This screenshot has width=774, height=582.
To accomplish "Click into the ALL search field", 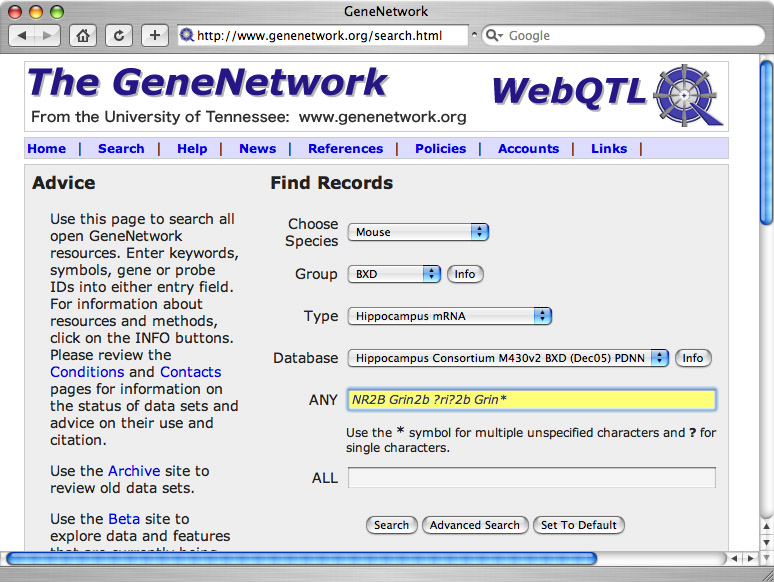I will point(531,478).
